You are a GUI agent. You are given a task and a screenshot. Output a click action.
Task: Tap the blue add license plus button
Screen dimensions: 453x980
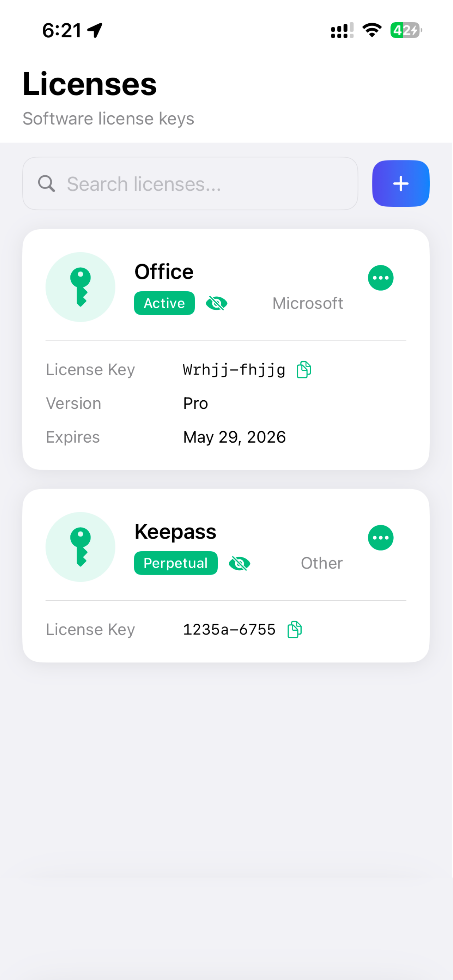[x=401, y=183]
